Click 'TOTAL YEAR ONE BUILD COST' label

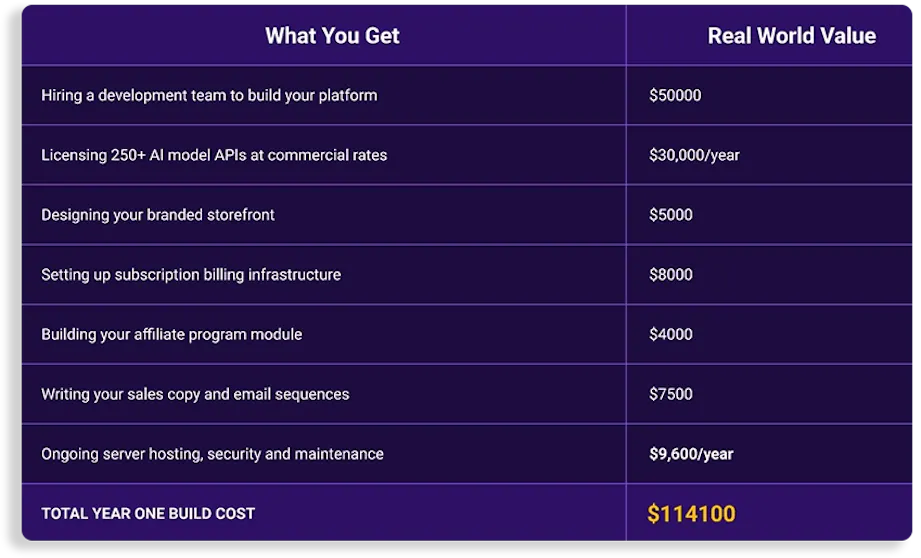148,514
